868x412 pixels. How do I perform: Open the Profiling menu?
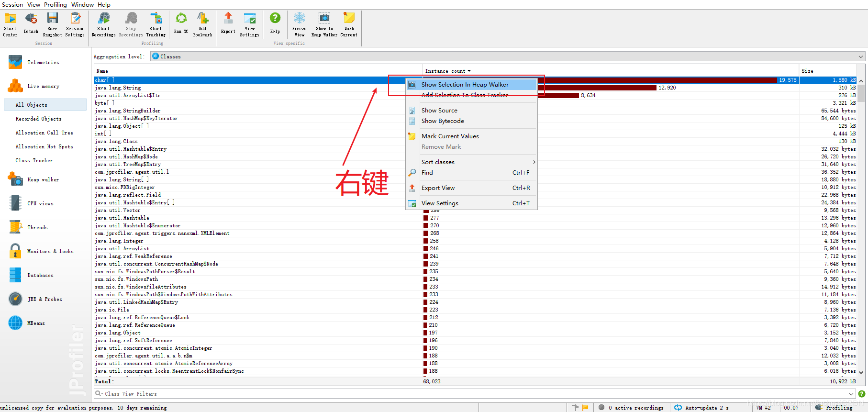56,4
